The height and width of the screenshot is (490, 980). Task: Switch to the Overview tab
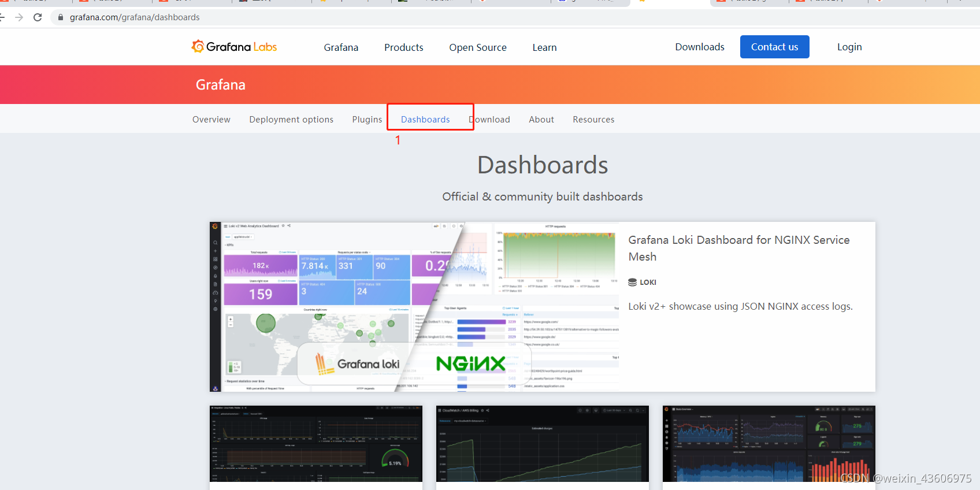tap(211, 120)
